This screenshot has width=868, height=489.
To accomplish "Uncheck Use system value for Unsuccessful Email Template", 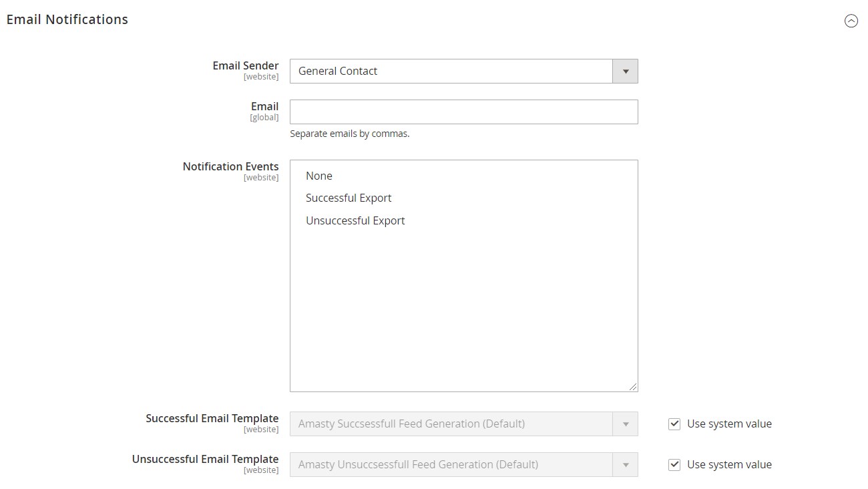I will tap(674, 464).
